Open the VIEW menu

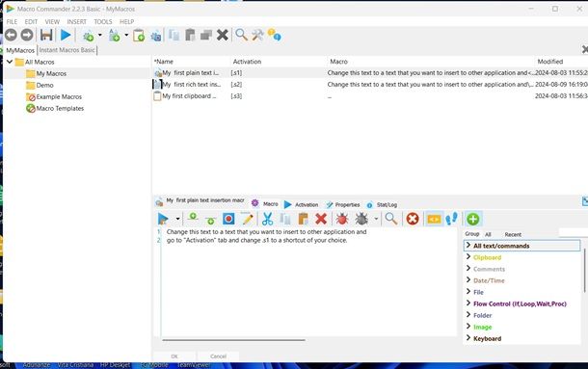pyautogui.click(x=52, y=22)
